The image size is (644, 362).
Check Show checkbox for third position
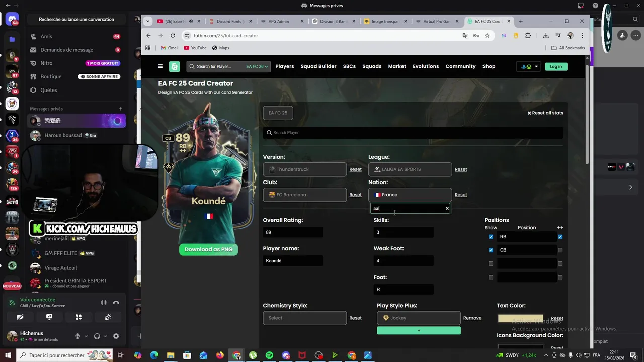pos(491,263)
